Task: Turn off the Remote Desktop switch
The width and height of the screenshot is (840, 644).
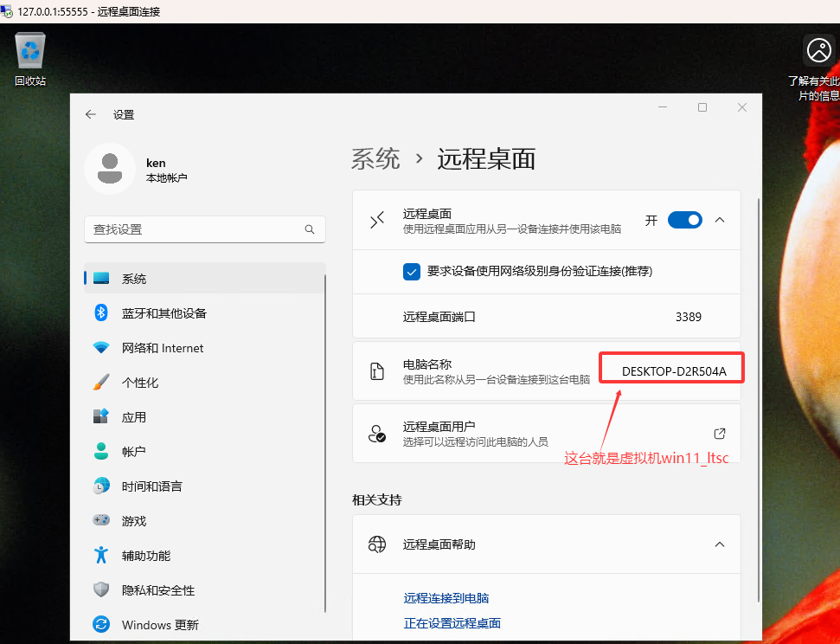Action: [684, 220]
